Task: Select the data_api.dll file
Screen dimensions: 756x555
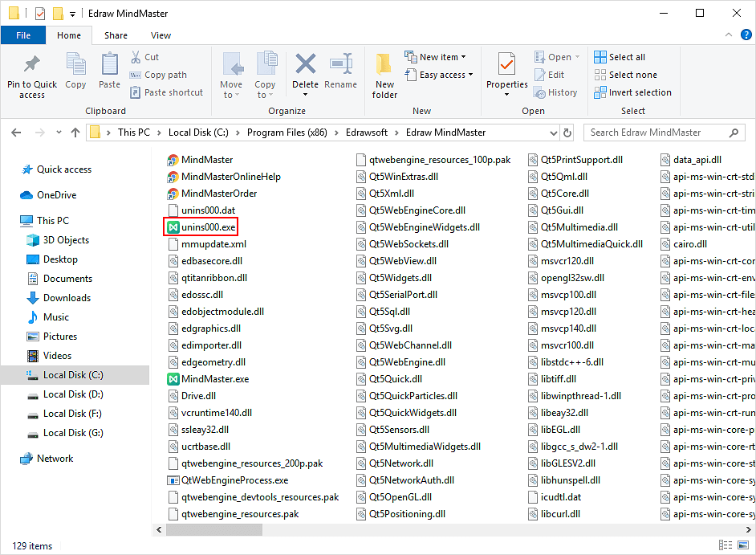Action: (x=691, y=160)
